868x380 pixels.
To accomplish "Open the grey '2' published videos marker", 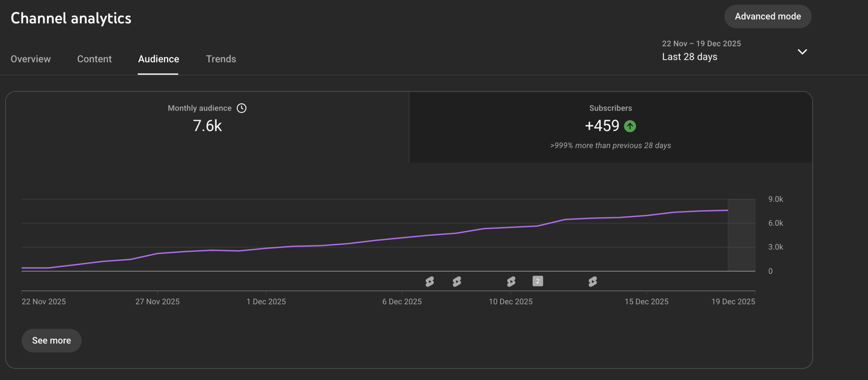I will 538,281.
